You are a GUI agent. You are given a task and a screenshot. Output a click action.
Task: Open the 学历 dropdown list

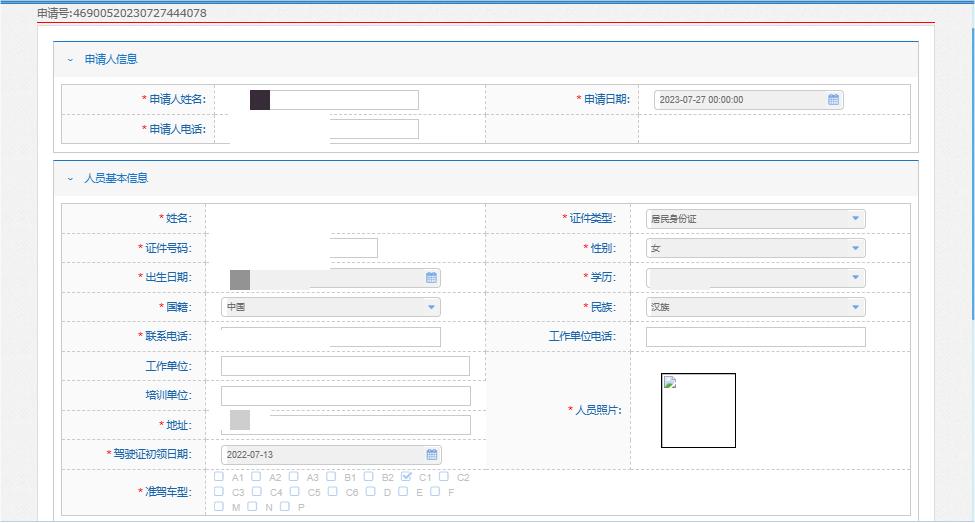(755, 278)
